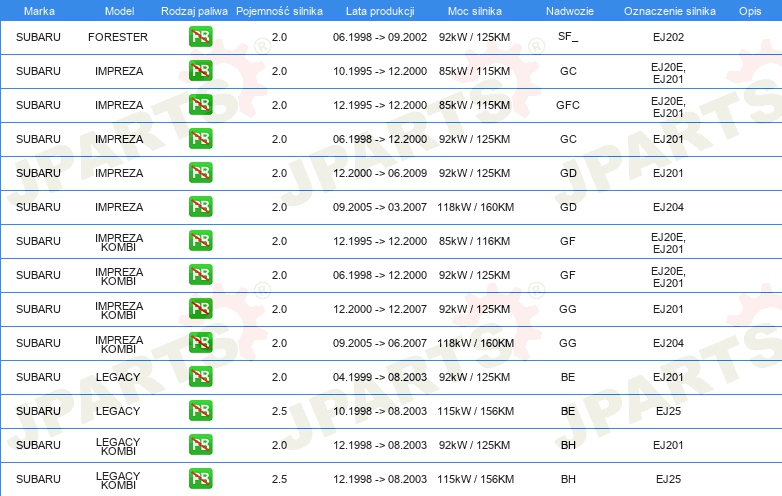Select the date range 12.2000 -> 06.2009
This screenshot has width=782, height=496.
coord(380,173)
